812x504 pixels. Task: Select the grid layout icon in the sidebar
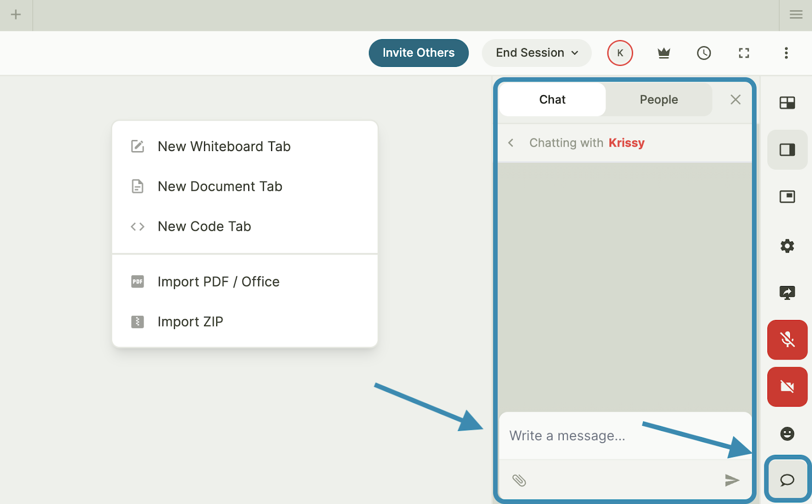click(x=787, y=103)
